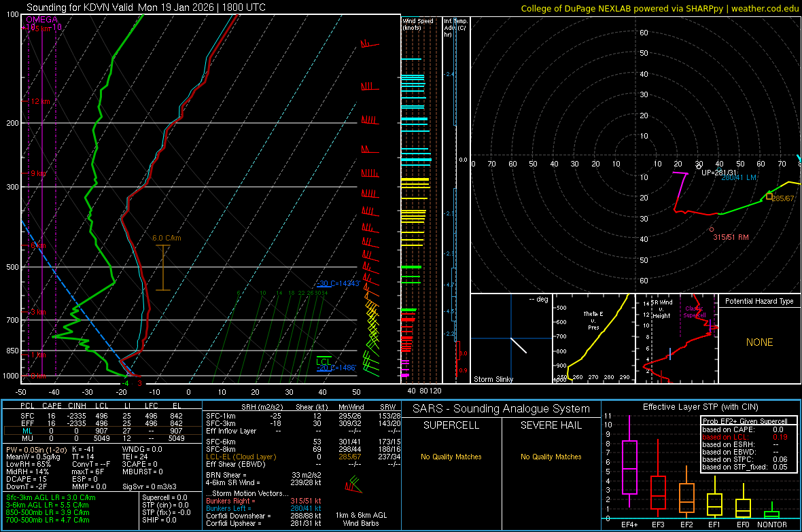Click the 850 pressure level label
Screen dimensions: 802x532
pos(12,351)
